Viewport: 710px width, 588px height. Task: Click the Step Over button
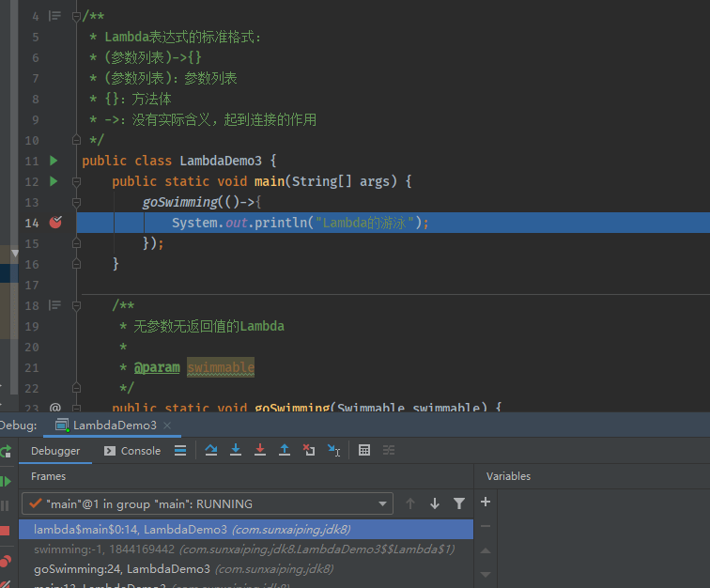click(211, 450)
